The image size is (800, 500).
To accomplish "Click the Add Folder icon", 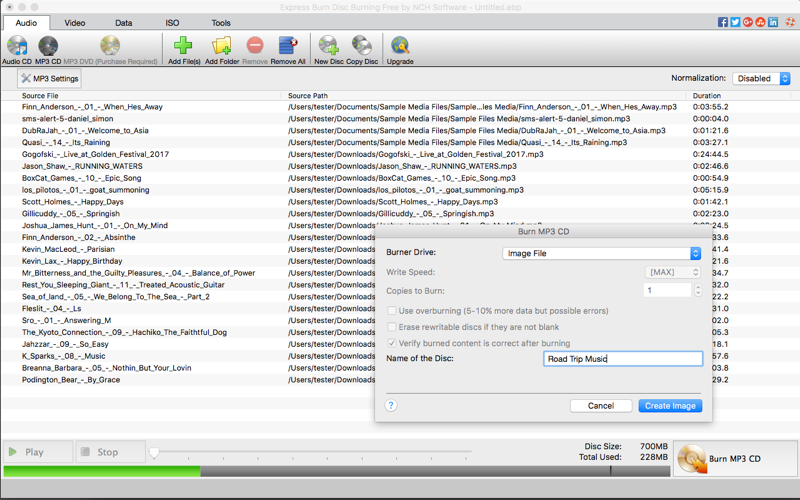I will 221,47.
